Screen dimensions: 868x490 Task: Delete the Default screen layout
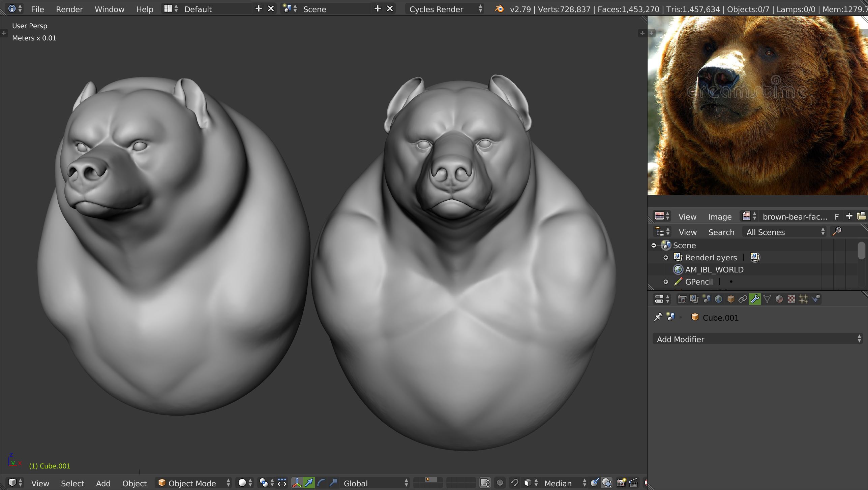(271, 9)
